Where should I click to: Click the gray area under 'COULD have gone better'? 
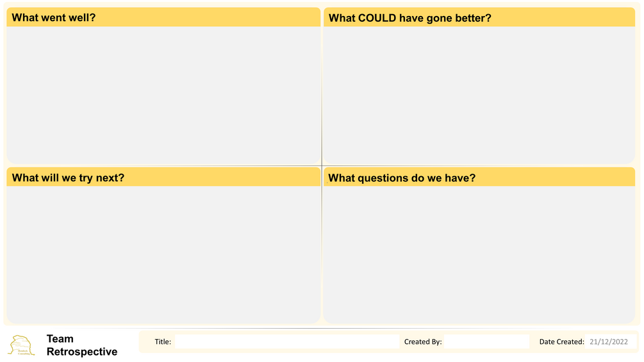(x=479, y=95)
